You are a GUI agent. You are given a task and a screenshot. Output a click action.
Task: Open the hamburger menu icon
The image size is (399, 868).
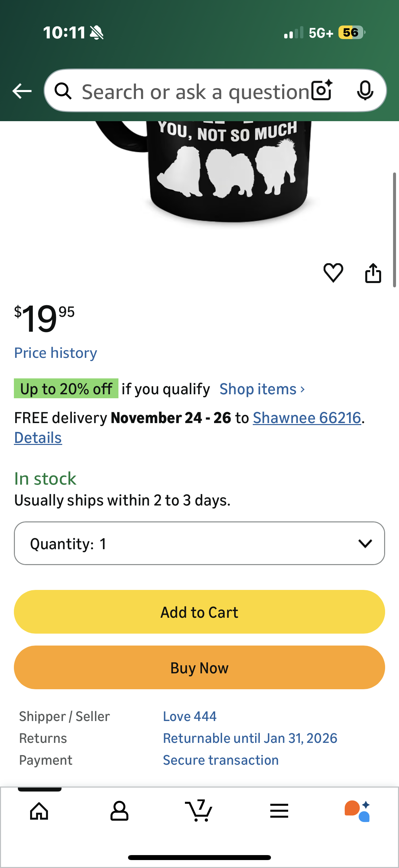pyautogui.click(x=279, y=811)
